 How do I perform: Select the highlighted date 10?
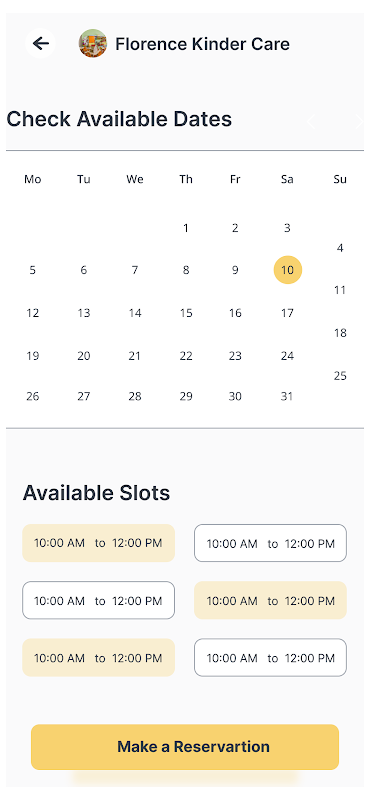(x=288, y=270)
